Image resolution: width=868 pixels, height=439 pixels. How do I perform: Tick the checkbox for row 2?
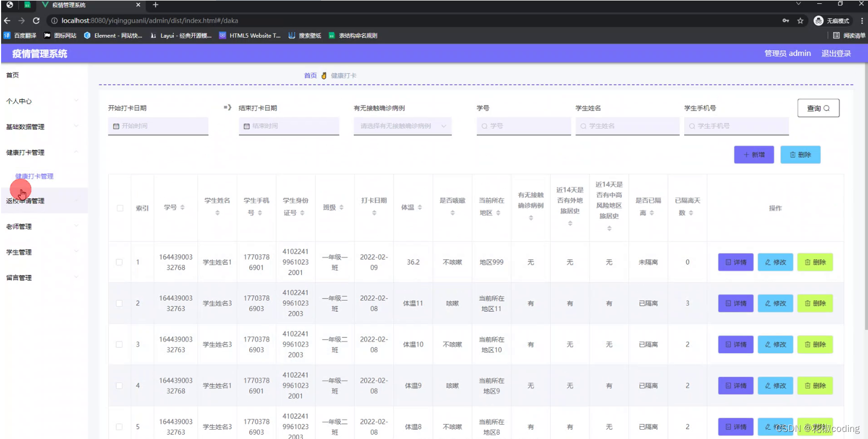click(119, 303)
